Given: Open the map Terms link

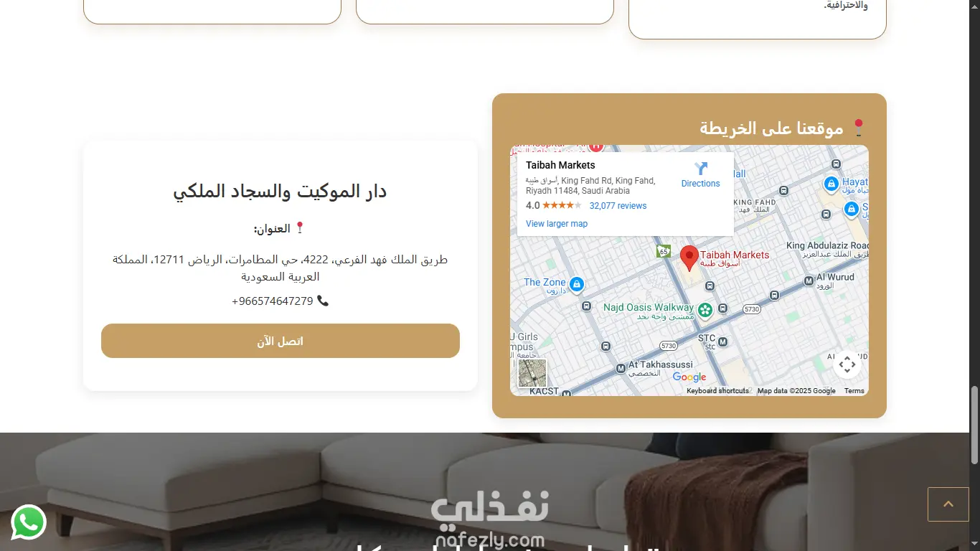Looking at the screenshot, I should tap(854, 391).
